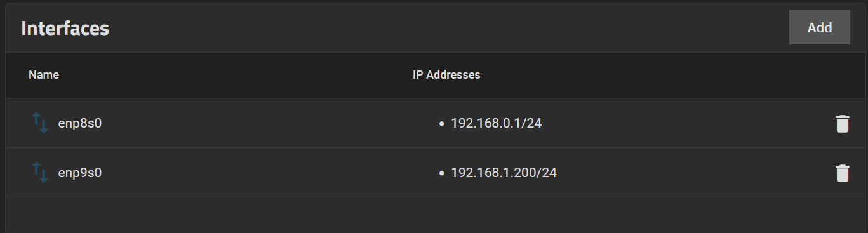The height and width of the screenshot is (233, 868).
Task: Click the trash icon for enp9s0
Action: (842, 173)
